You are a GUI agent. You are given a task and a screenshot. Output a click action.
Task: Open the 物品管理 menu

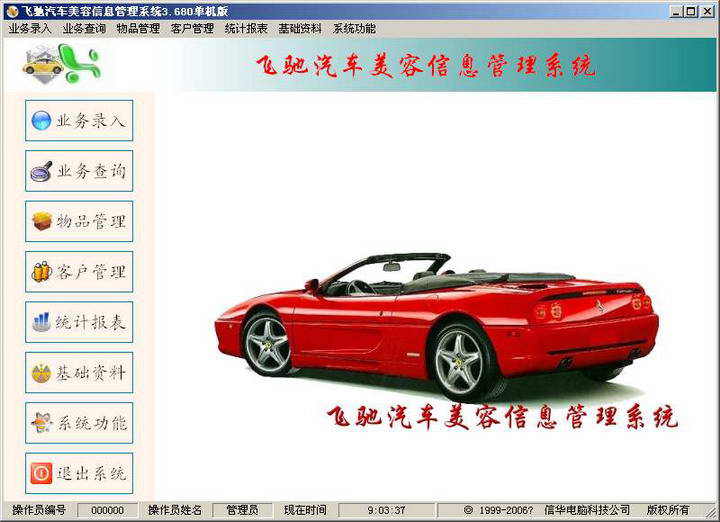coord(138,28)
